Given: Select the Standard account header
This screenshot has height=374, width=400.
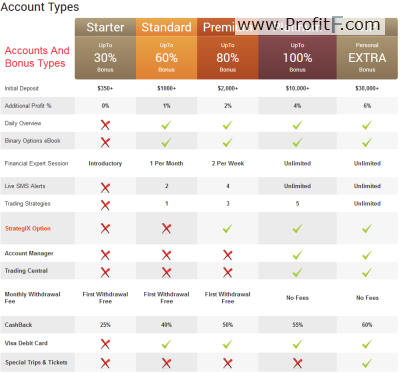Looking at the screenshot, I should (166, 27).
